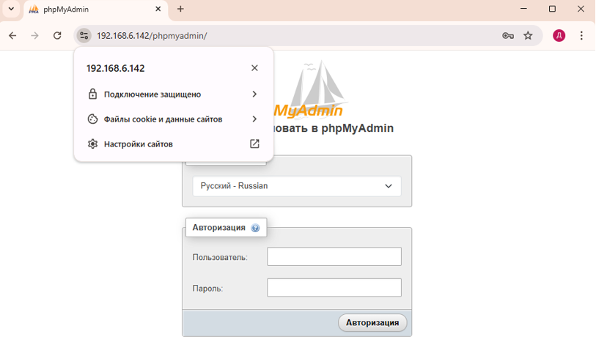596x364 pixels.
Task: Click the "Пароль:" label
Action: coord(207,289)
